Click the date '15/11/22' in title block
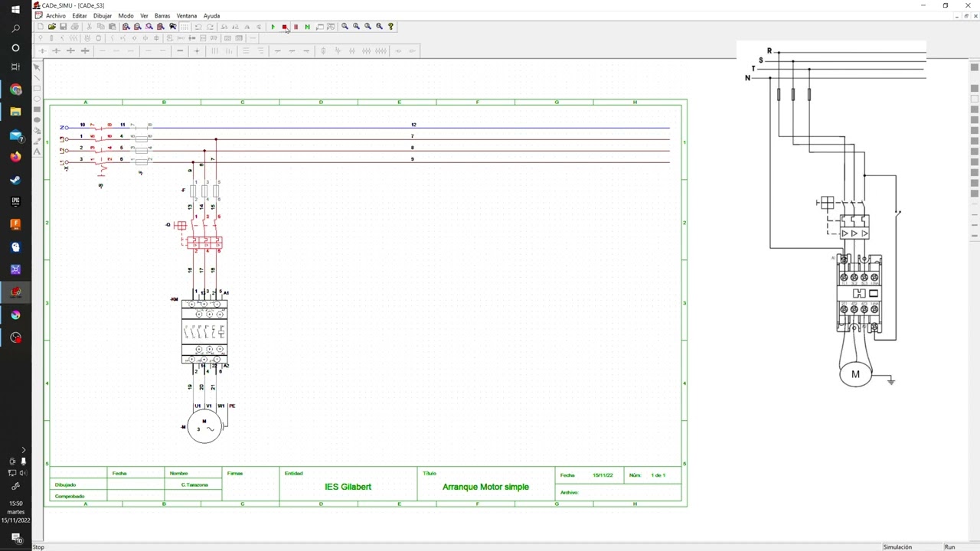The height and width of the screenshot is (551, 980). pyautogui.click(x=603, y=475)
